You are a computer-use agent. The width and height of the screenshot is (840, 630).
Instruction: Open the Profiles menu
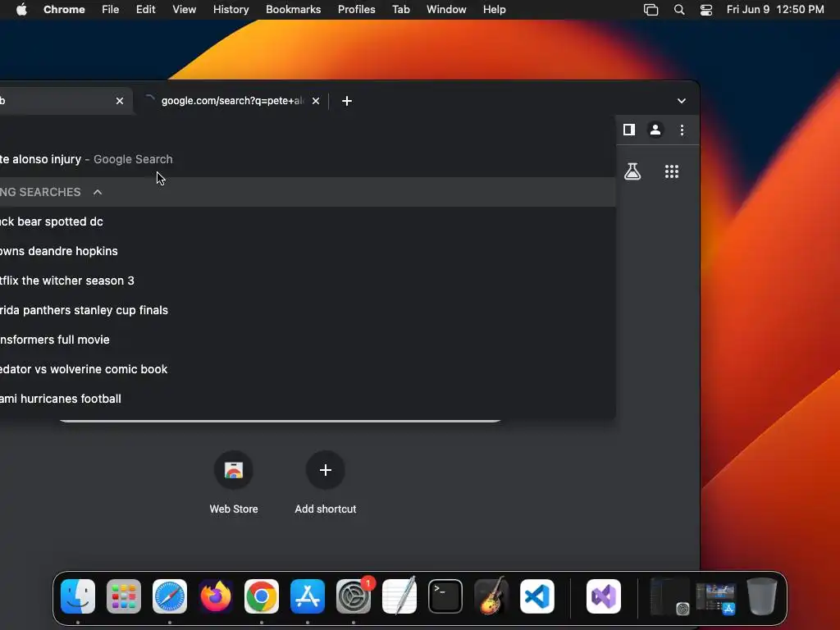point(356,10)
